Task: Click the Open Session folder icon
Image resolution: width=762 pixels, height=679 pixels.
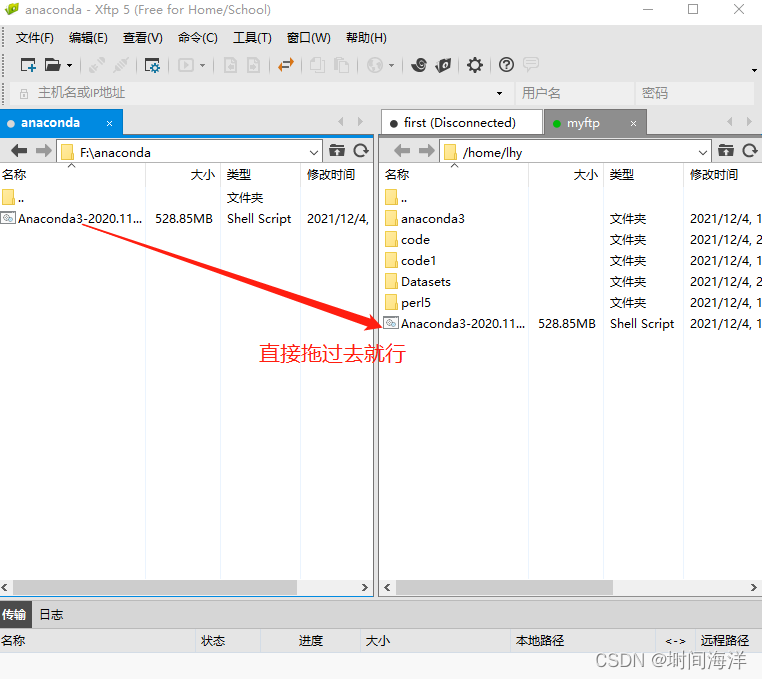Action: point(52,65)
